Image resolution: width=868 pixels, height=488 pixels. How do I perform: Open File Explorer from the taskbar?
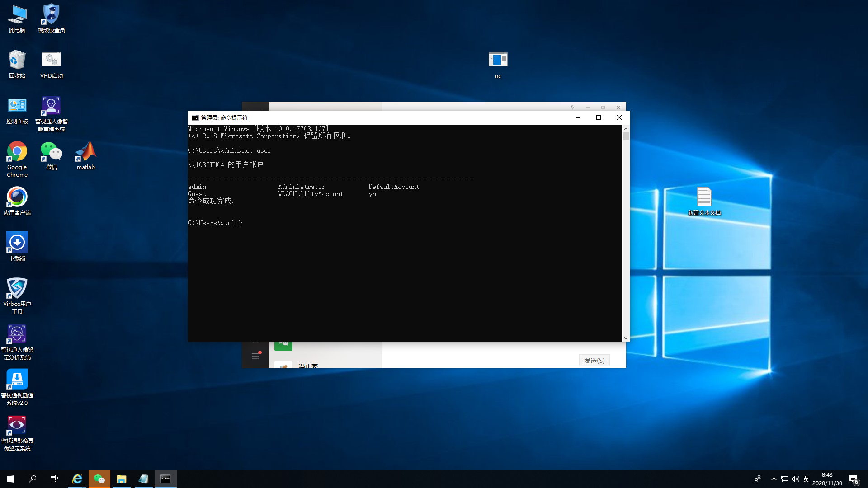[x=121, y=479]
